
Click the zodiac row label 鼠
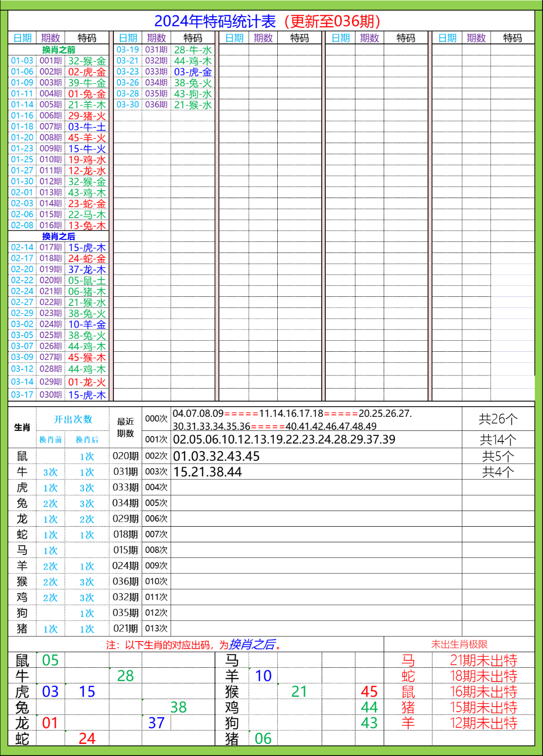22,456
